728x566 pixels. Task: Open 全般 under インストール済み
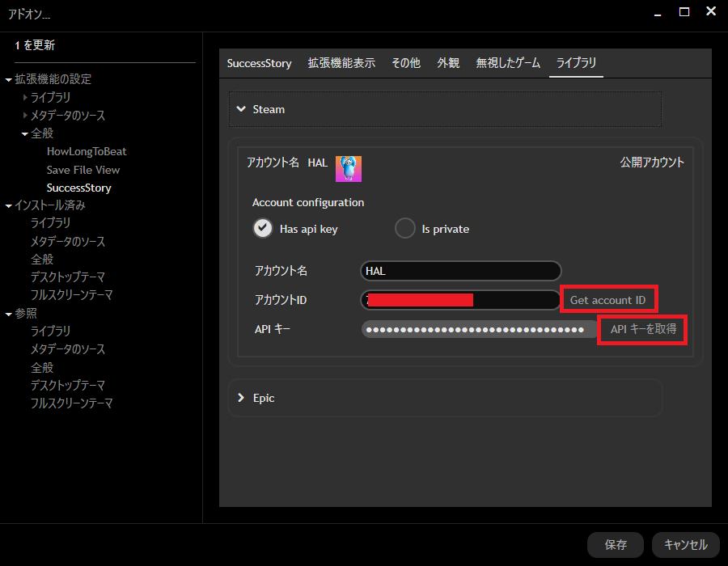[x=42, y=260]
